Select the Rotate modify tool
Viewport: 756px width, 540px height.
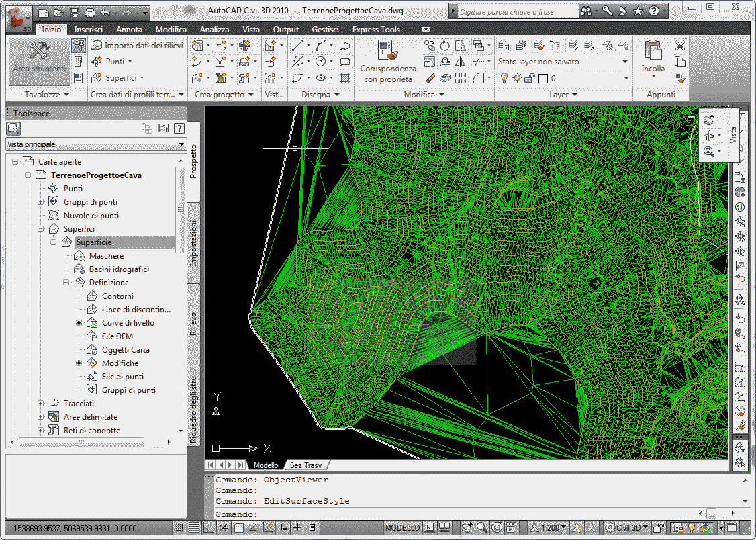pos(444,46)
